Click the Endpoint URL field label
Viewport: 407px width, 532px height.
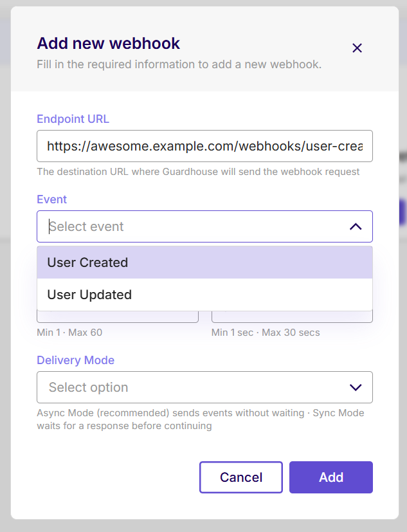pyautogui.click(x=73, y=119)
